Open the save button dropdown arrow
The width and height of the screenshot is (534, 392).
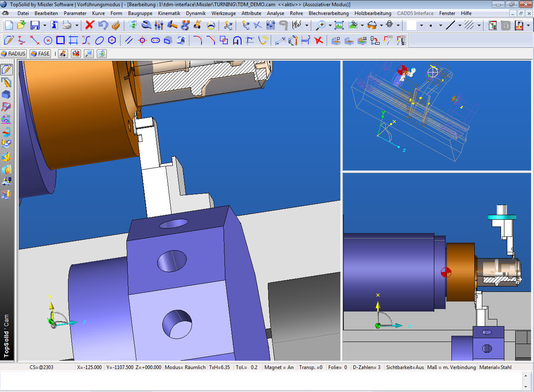tap(45, 25)
